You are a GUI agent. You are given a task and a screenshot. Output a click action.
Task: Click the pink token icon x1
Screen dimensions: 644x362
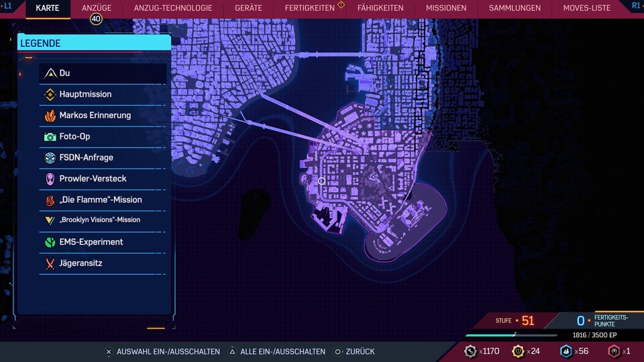tap(614, 351)
